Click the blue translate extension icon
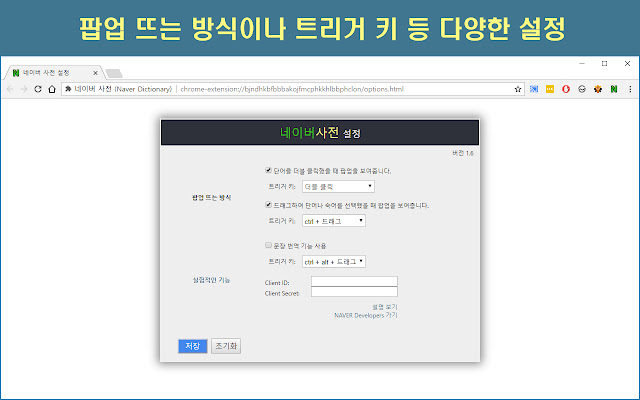Viewport: 640px width, 400px height. point(534,89)
